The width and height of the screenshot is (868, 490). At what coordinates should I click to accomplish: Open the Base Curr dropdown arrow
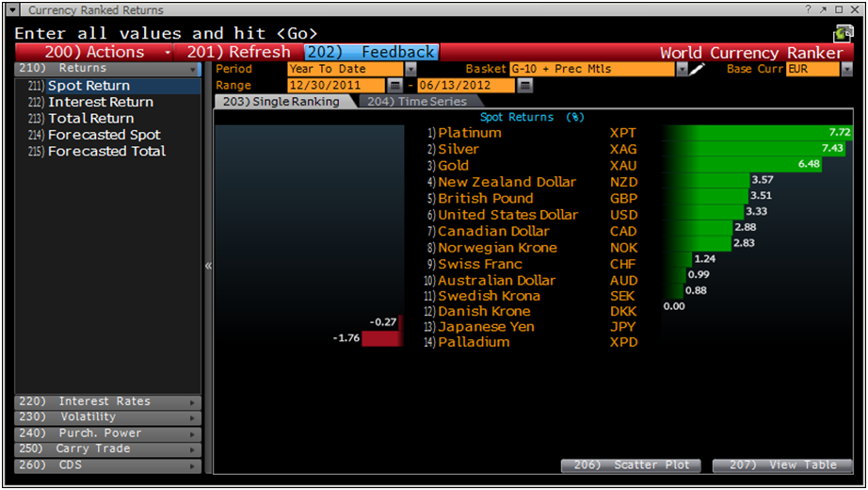[x=846, y=69]
